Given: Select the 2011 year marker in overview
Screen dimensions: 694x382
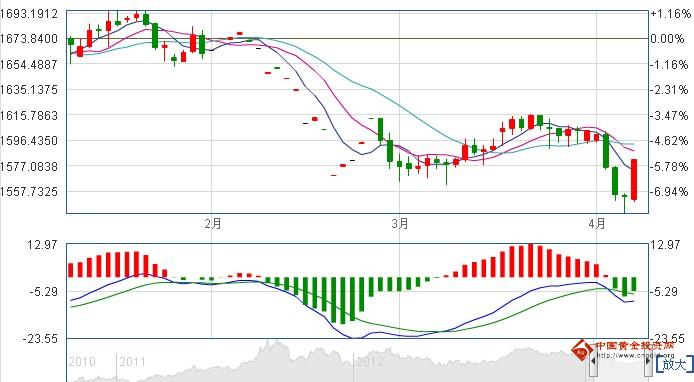Looking at the screenshot, I should [x=132, y=362].
